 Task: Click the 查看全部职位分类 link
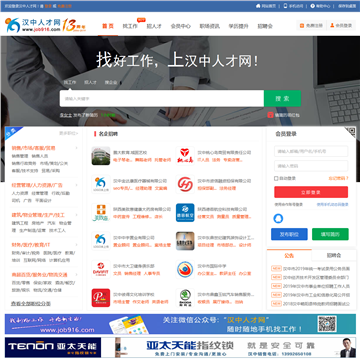click(x=31, y=304)
